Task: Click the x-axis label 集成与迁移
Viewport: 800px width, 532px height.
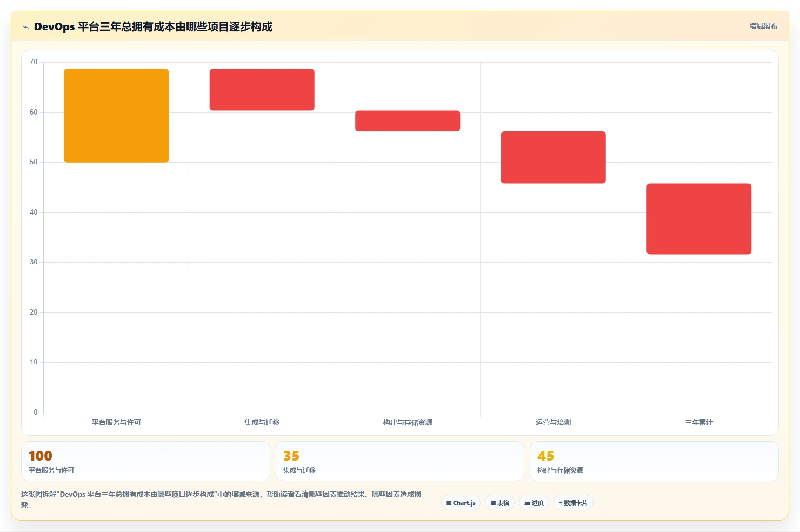Action: coord(262,422)
